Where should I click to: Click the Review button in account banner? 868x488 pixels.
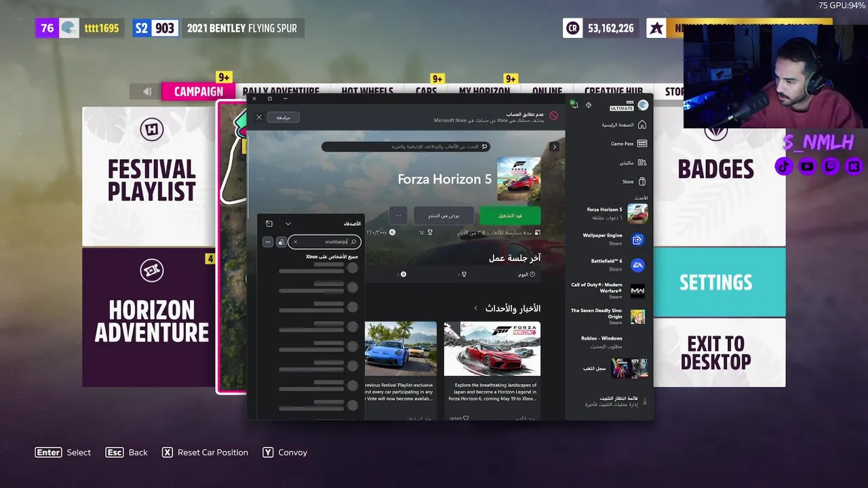point(283,117)
